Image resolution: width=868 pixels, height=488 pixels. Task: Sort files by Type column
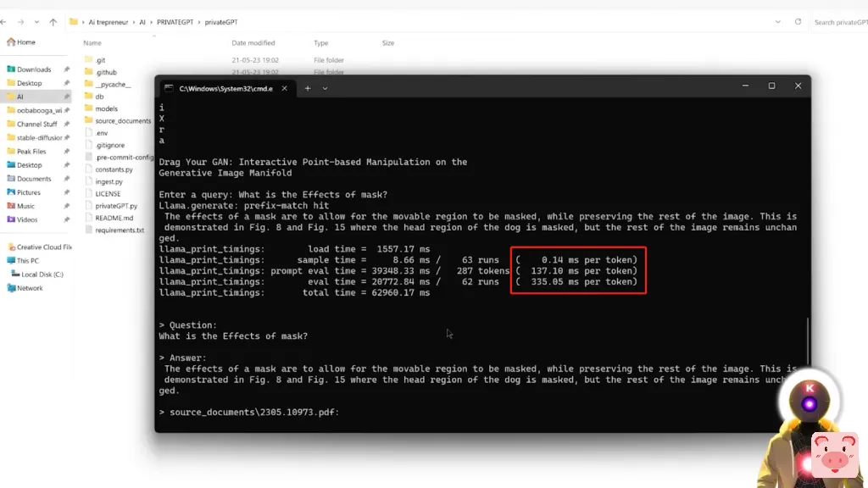[x=320, y=42]
